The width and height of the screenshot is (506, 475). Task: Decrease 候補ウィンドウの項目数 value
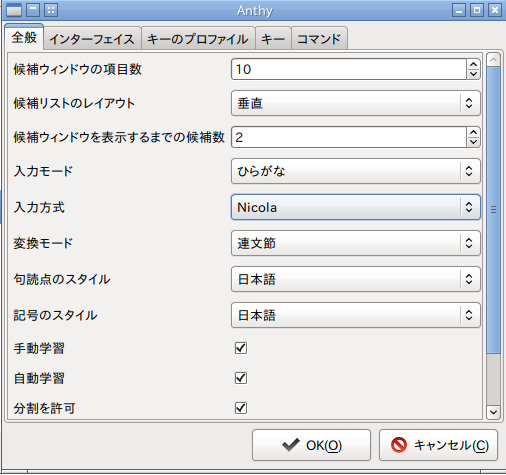point(473,74)
